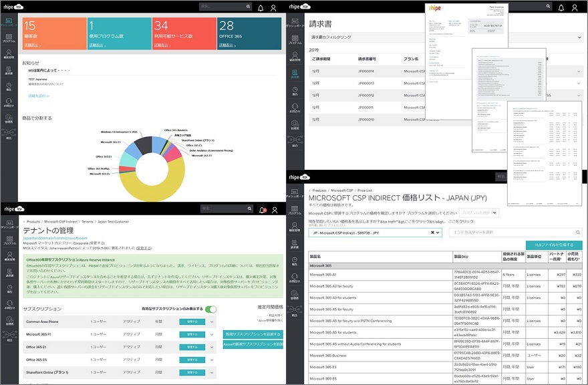Open details link on teal 1 programs card
The image size is (588, 385).
point(97,45)
